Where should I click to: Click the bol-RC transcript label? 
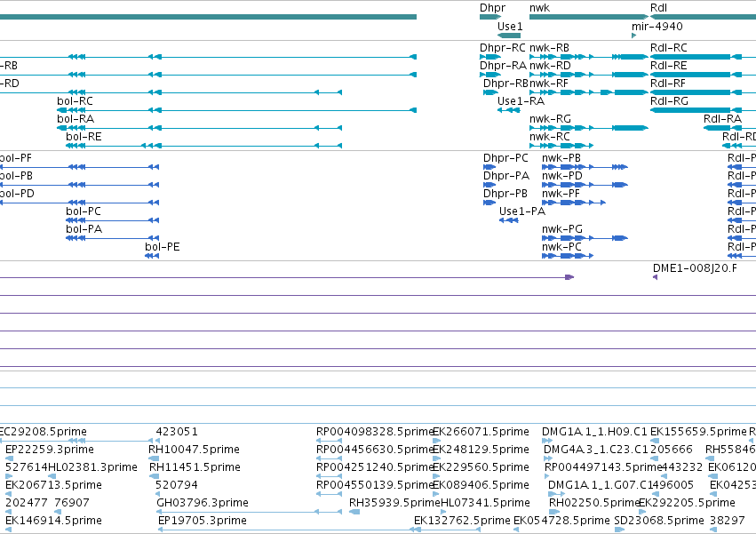(75, 101)
